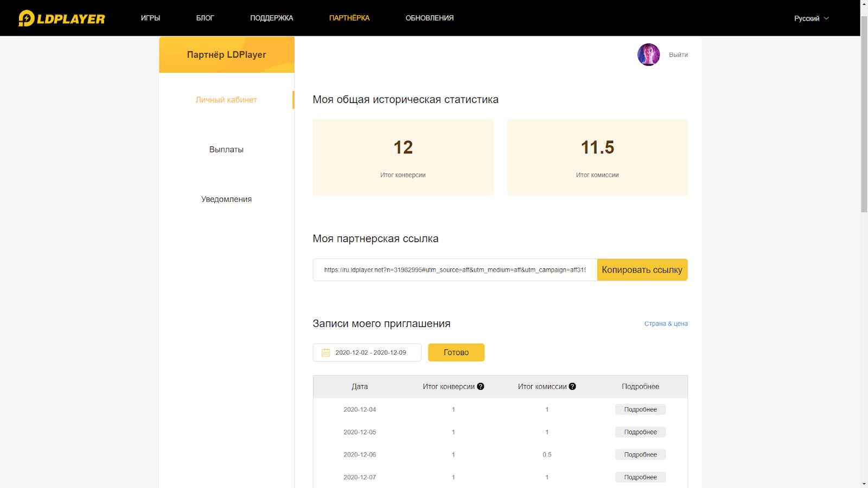Select Личный кабинет sidebar tab
The image size is (868, 488).
coord(226,100)
